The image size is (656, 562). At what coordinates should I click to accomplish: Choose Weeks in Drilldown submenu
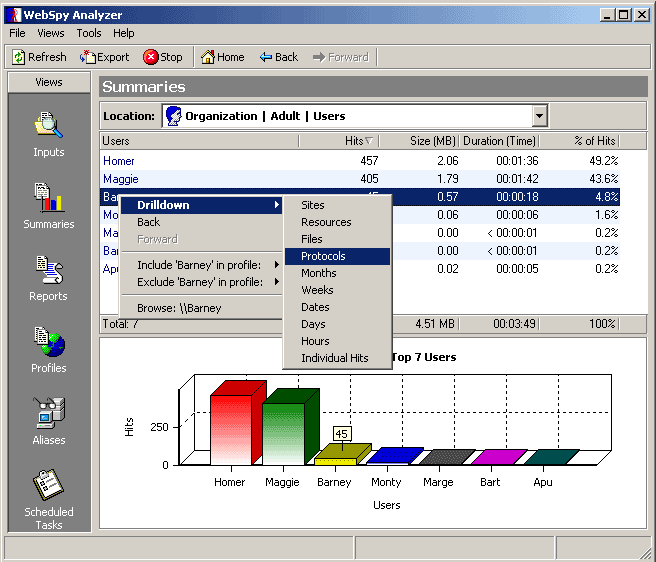pos(337,290)
